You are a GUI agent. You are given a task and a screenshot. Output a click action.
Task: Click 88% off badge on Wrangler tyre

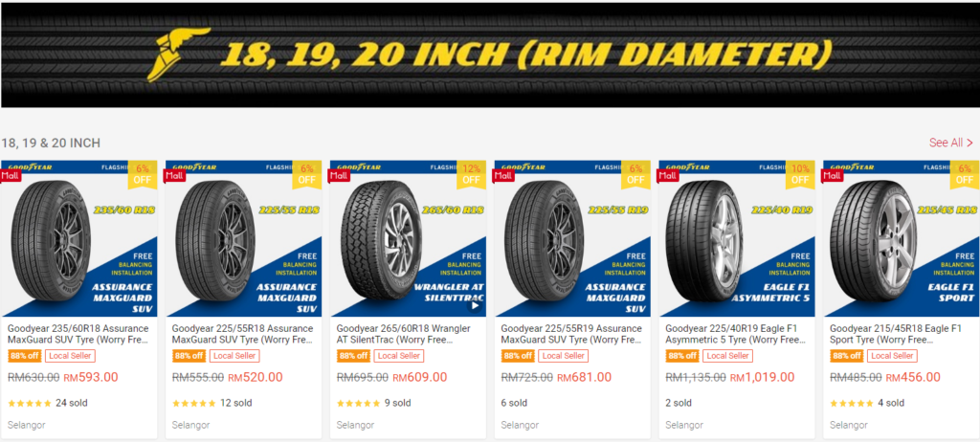(353, 356)
